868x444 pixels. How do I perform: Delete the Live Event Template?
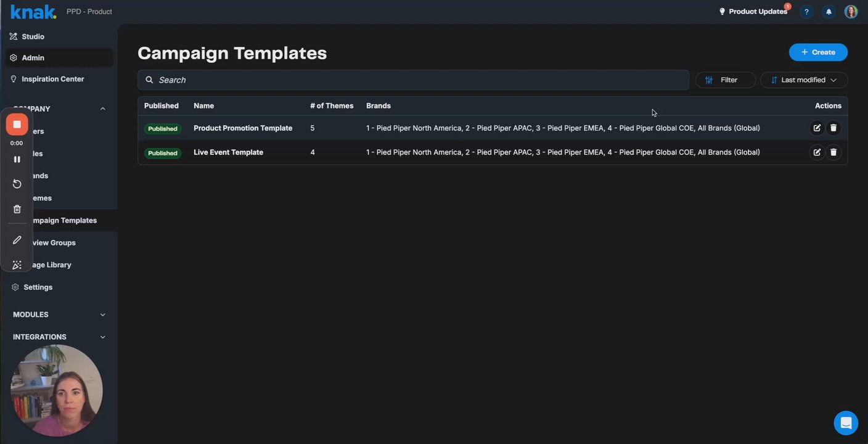tap(833, 152)
